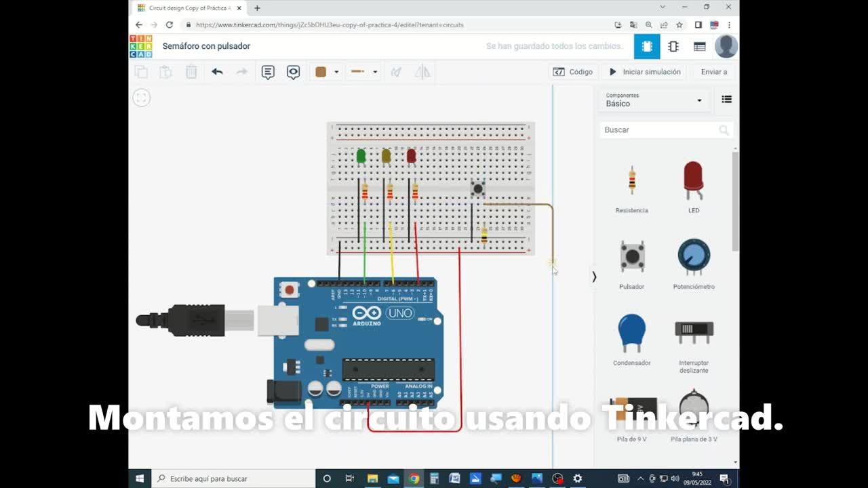Click the brown wire color swatch

(x=321, y=72)
